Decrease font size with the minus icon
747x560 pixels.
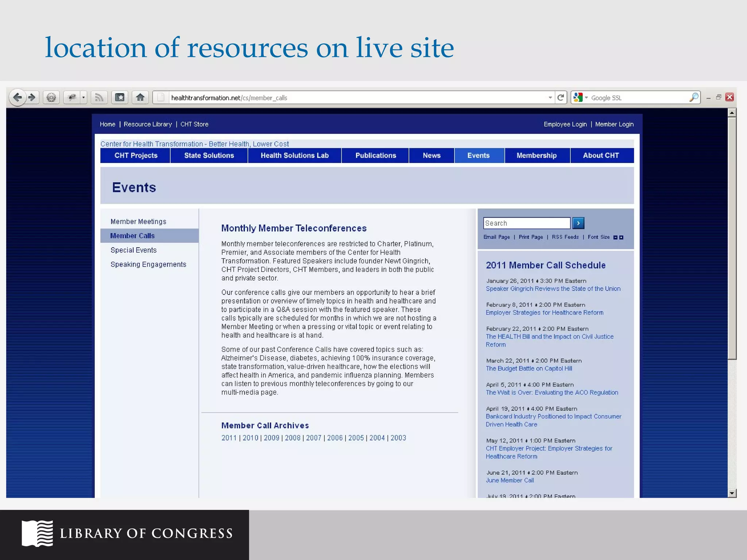point(615,237)
